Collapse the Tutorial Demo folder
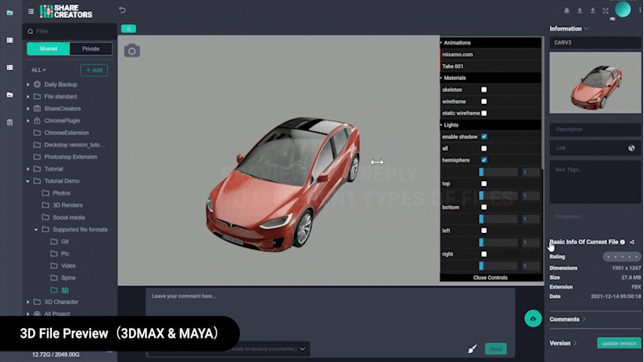 click(28, 181)
